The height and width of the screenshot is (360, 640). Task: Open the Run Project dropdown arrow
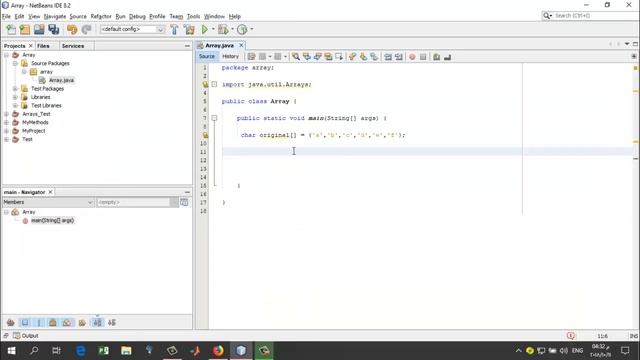213,29
